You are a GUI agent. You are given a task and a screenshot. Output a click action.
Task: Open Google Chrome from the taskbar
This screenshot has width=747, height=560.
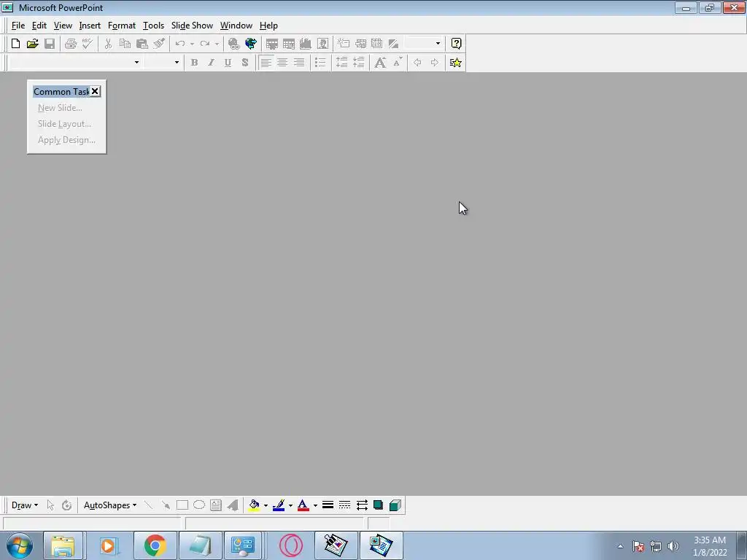tap(155, 545)
